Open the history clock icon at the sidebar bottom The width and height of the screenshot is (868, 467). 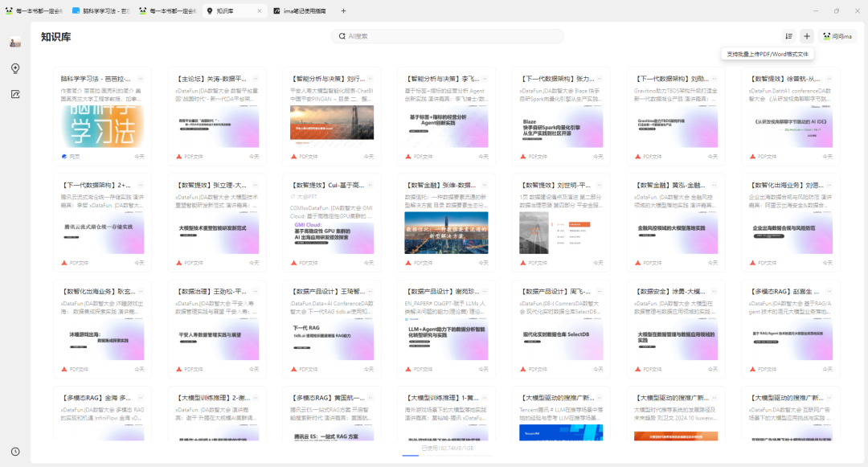15,452
